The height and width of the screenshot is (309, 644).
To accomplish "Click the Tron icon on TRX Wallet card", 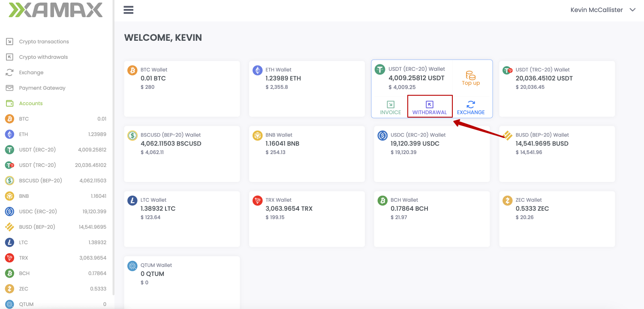I will 257,200.
